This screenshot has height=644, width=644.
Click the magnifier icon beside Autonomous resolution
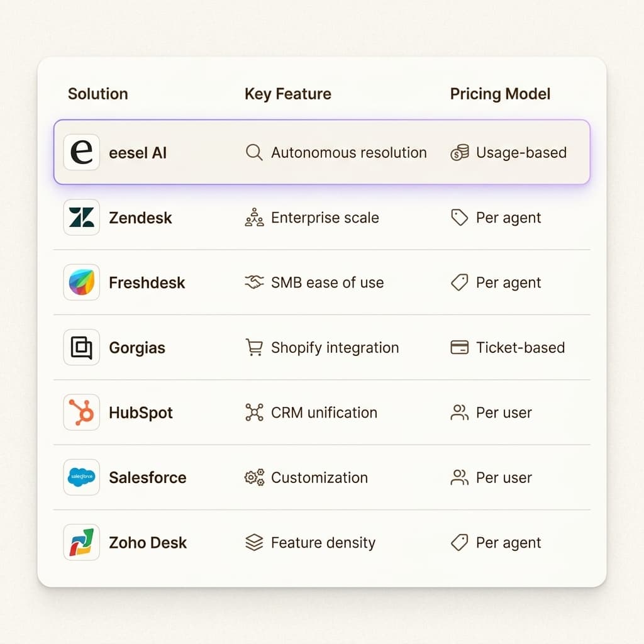coord(254,152)
